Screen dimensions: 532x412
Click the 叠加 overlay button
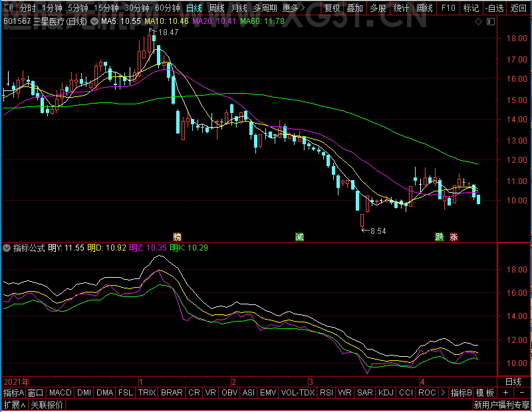[355, 8]
